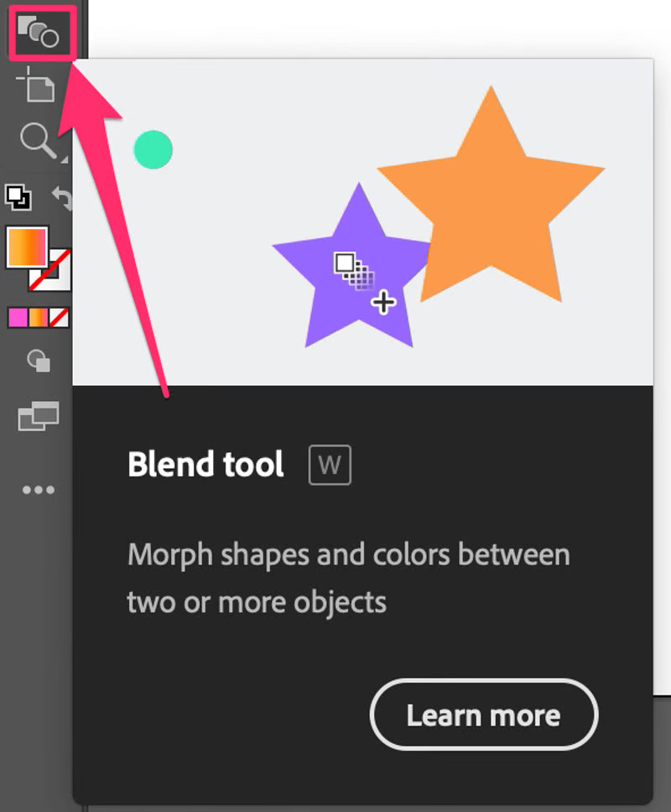Apply solid Color mode (pink square)

[18, 318]
